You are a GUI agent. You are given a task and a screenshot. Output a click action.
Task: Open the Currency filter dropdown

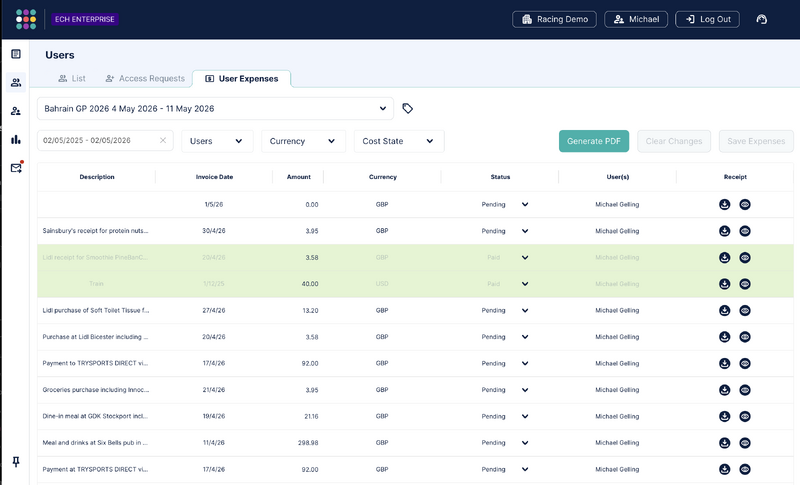pos(303,141)
